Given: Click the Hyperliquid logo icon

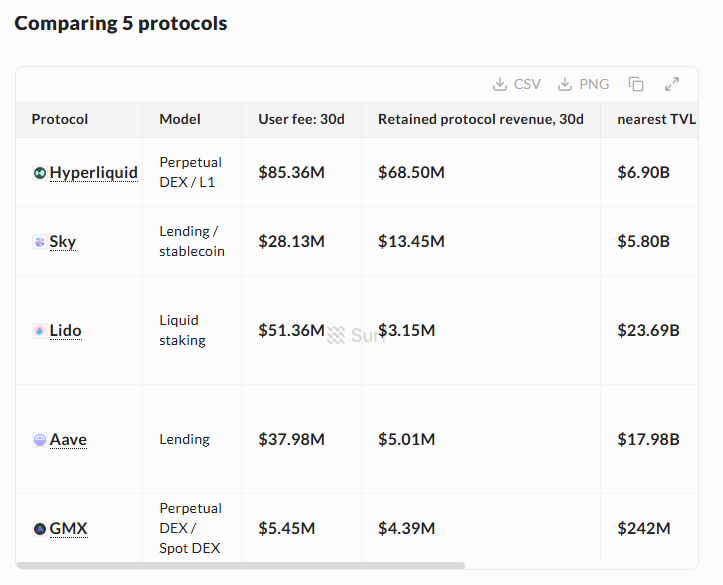Looking at the screenshot, I should (x=40, y=173).
